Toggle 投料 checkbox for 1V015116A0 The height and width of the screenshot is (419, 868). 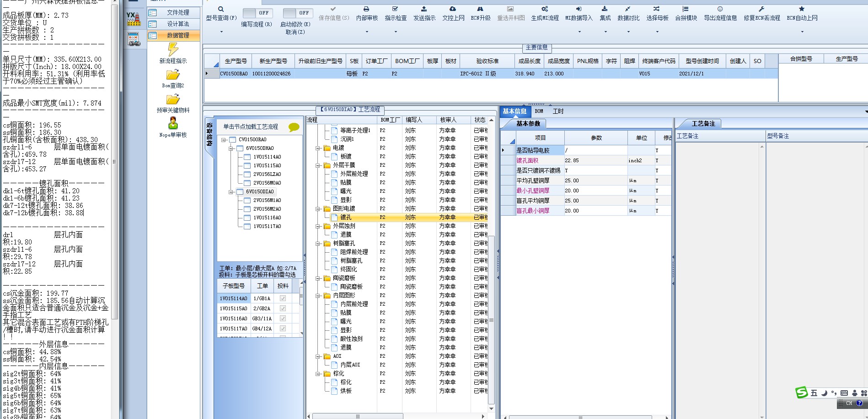click(283, 318)
